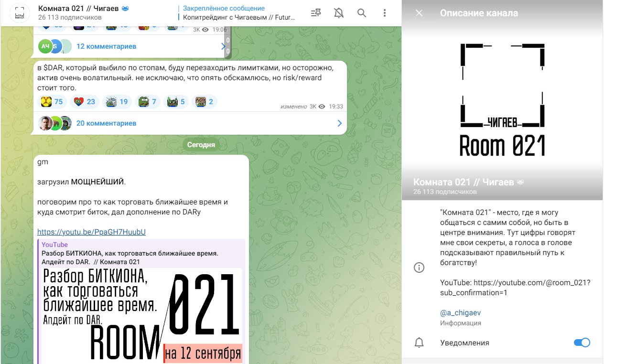Screen dimensions: 627x364
Task: Click the 26 113 подписчиков text in header
Action: pos(70,18)
